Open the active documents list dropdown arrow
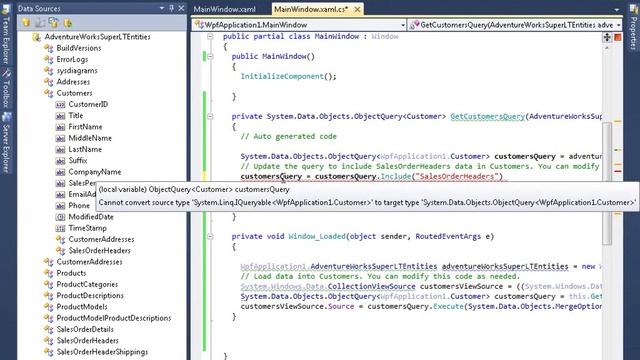The image size is (640, 360). pyautogui.click(x=616, y=9)
